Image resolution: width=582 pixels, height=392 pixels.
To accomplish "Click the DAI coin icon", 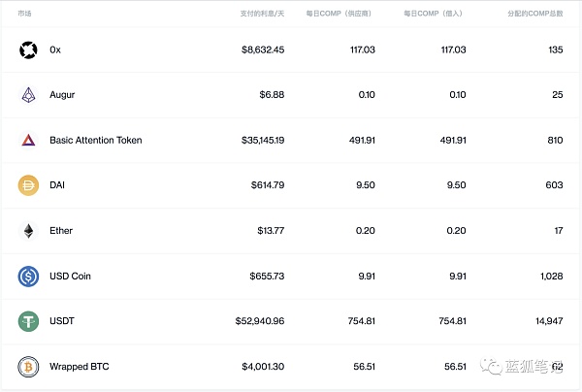I will pyautogui.click(x=27, y=185).
